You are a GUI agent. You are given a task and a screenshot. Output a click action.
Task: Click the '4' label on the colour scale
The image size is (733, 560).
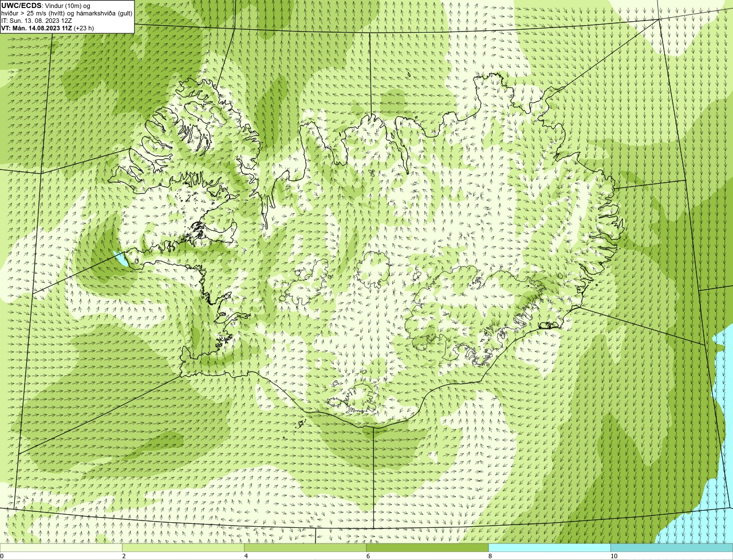(x=246, y=556)
